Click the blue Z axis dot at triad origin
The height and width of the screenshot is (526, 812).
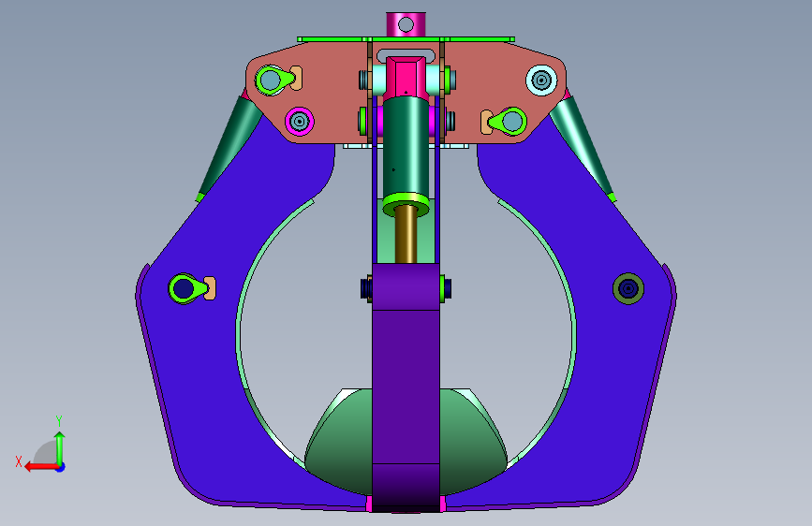click(61, 467)
